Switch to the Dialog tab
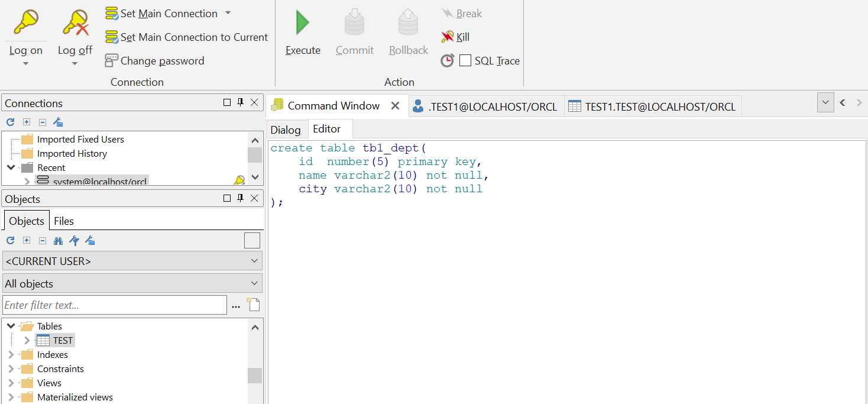 click(x=286, y=130)
